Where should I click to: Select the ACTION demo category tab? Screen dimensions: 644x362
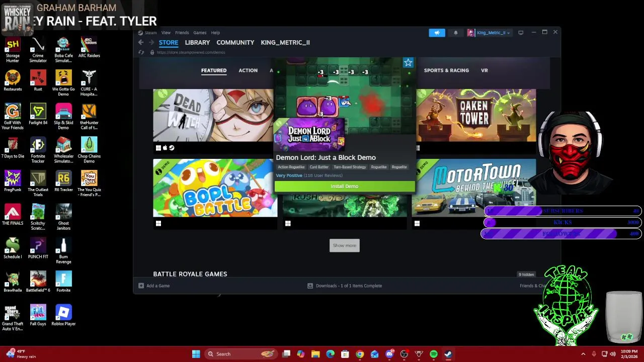248,70
